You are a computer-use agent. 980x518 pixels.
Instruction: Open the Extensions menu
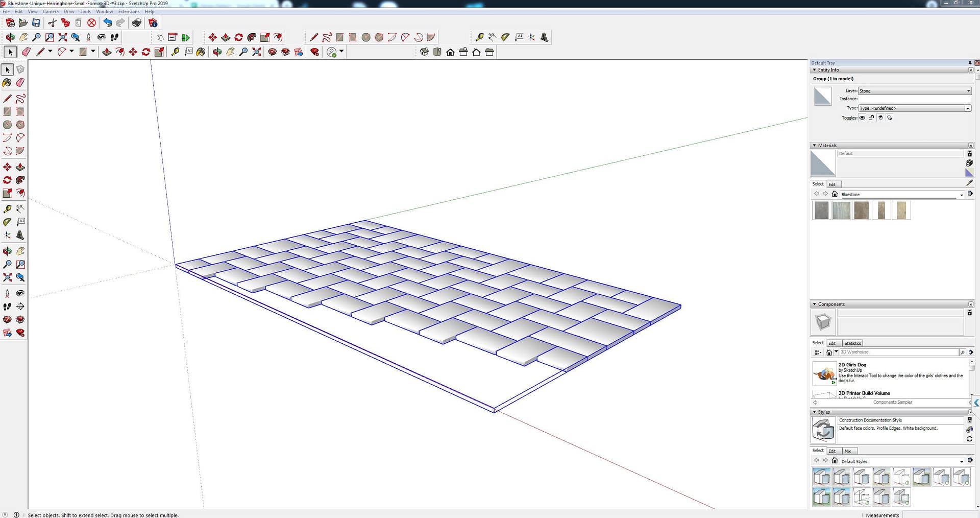129,11
